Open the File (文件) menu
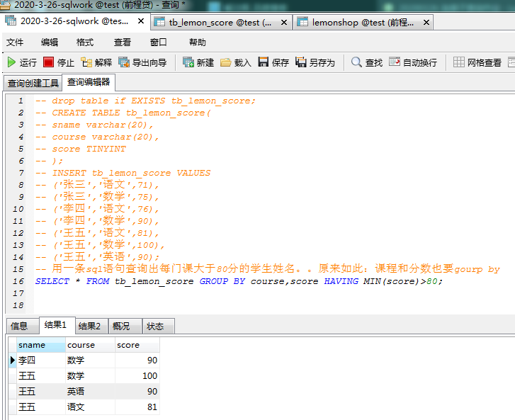 click(x=15, y=42)
